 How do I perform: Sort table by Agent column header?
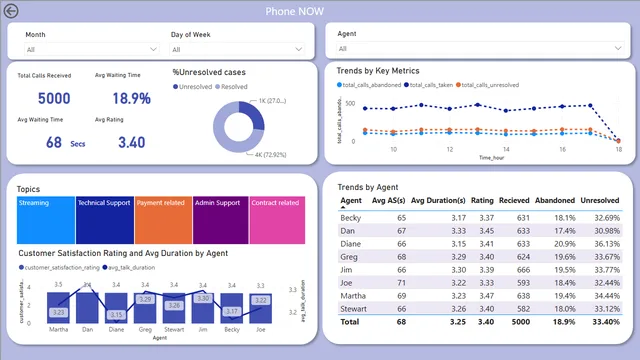351,200
